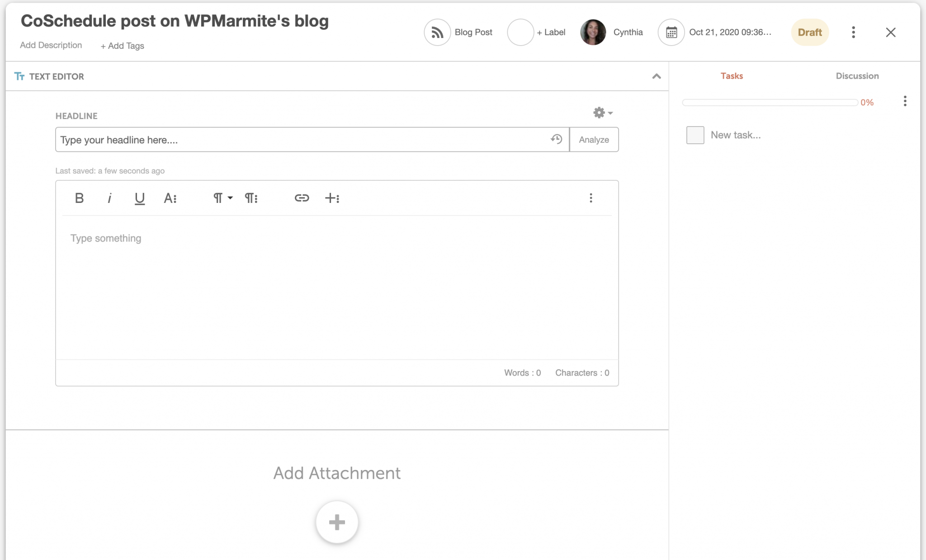Screen dimensions: 926x560
Task: Click the add attachment plus button
Action: point(337,522)
